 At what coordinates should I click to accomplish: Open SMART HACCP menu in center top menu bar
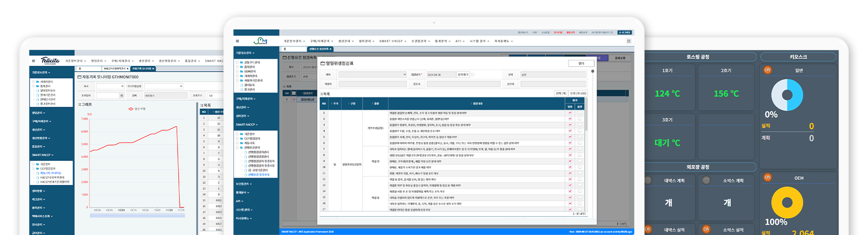click(x=392, y=41)
